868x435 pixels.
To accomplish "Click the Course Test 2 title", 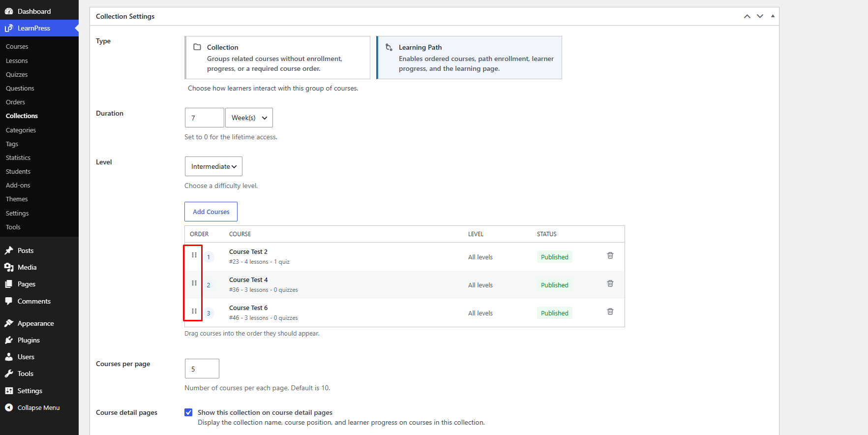I will click(x=248, y=252).
